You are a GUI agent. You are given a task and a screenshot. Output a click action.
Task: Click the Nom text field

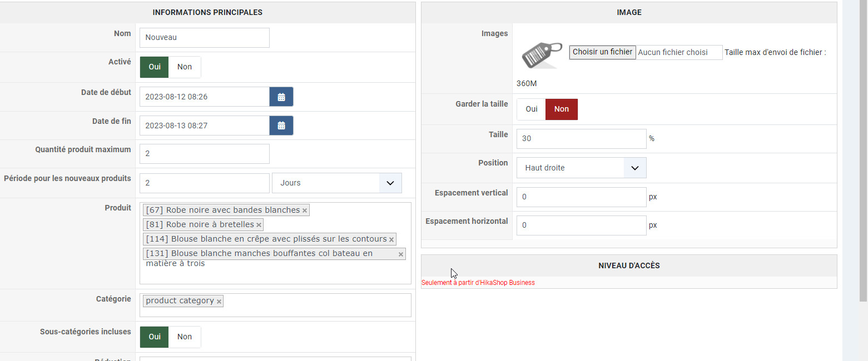pos(204,38)
